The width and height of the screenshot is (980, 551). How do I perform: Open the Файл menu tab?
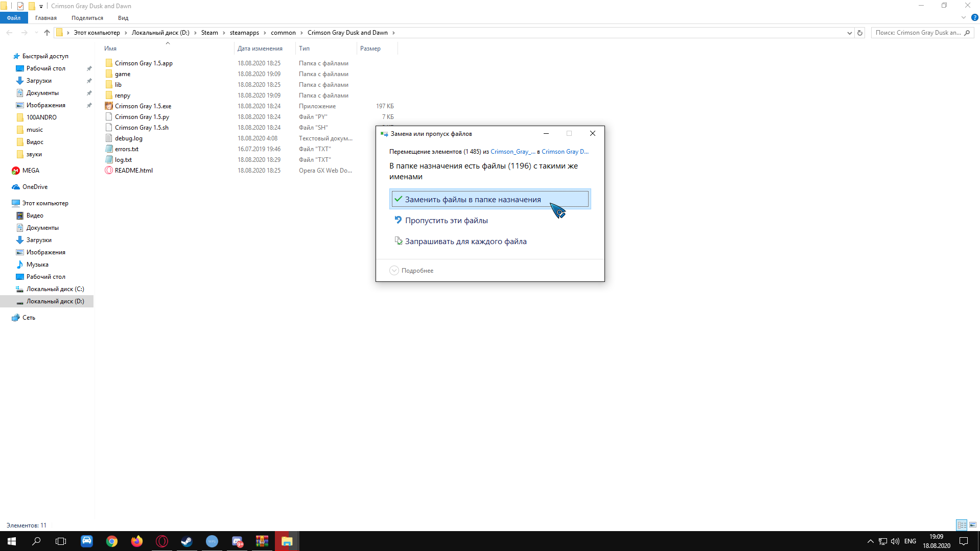click(14, 18)
